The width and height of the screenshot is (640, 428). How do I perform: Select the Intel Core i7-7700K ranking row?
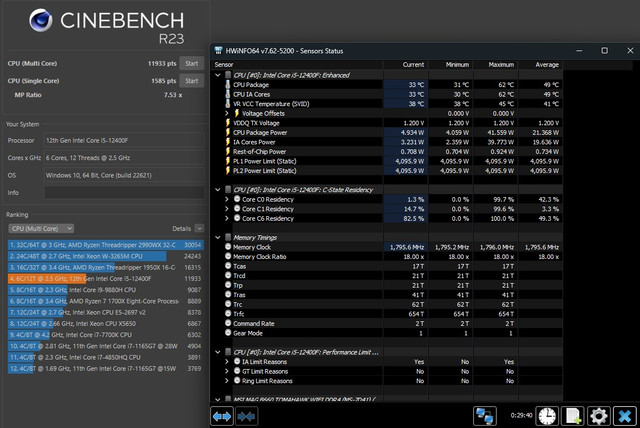[x=106, y=335]
